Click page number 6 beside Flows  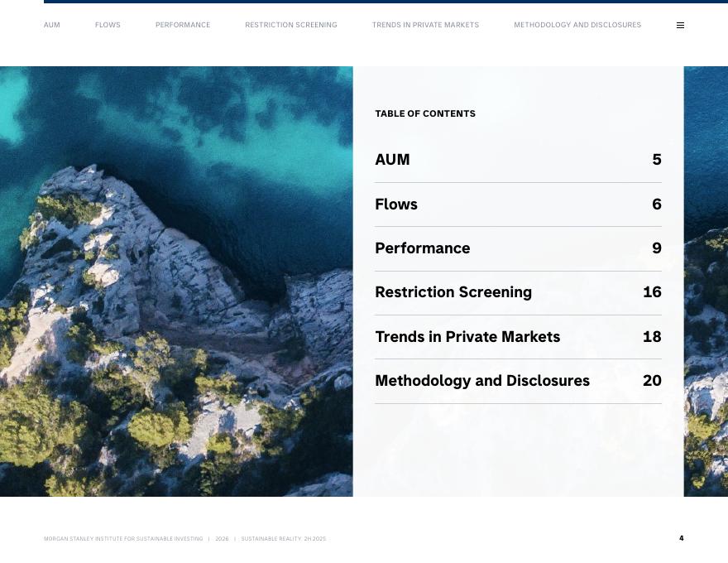(x=657, y=205)
